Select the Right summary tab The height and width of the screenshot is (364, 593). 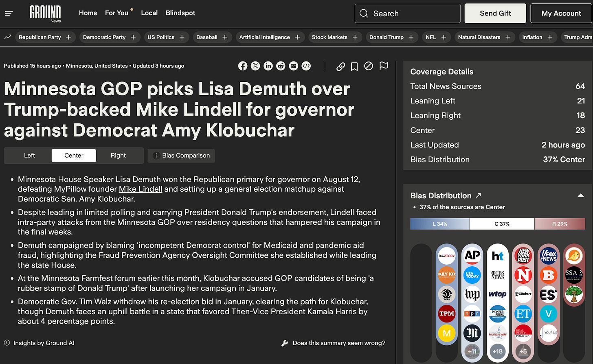click(118, 156)
